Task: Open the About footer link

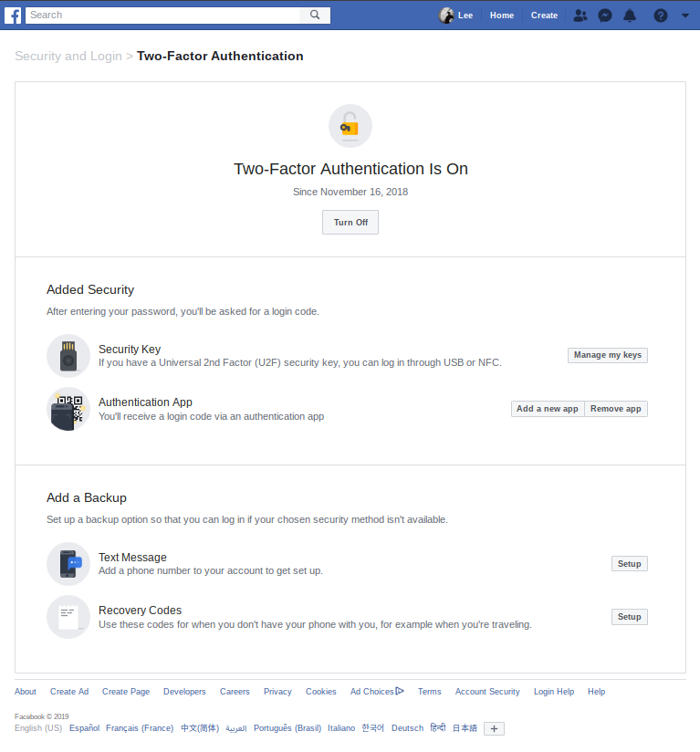Action: click(x=26, y=692)
